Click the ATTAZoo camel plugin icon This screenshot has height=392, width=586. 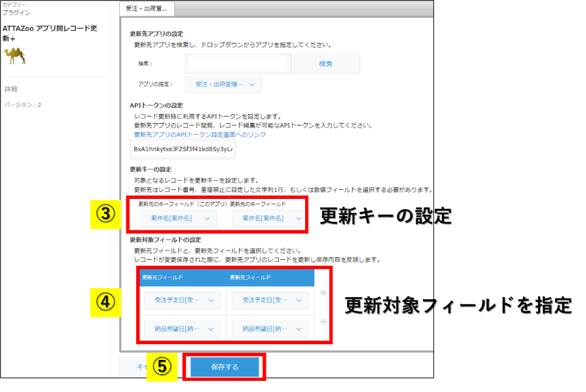click(x=15, y=57)
